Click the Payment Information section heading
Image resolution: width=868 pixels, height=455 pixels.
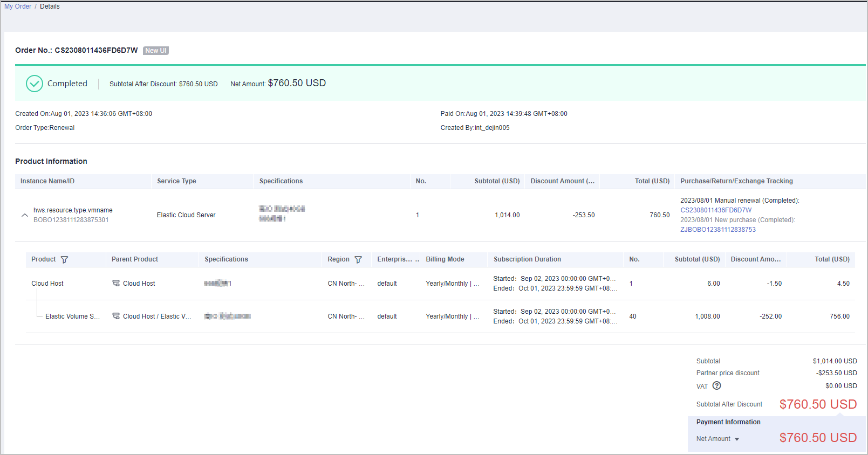(728, 422)
